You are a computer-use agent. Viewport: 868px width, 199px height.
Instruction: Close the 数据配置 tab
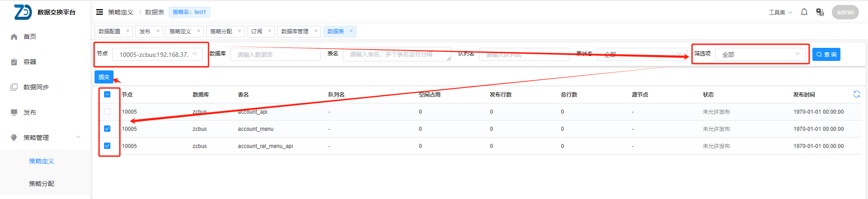tap(128, 31)
